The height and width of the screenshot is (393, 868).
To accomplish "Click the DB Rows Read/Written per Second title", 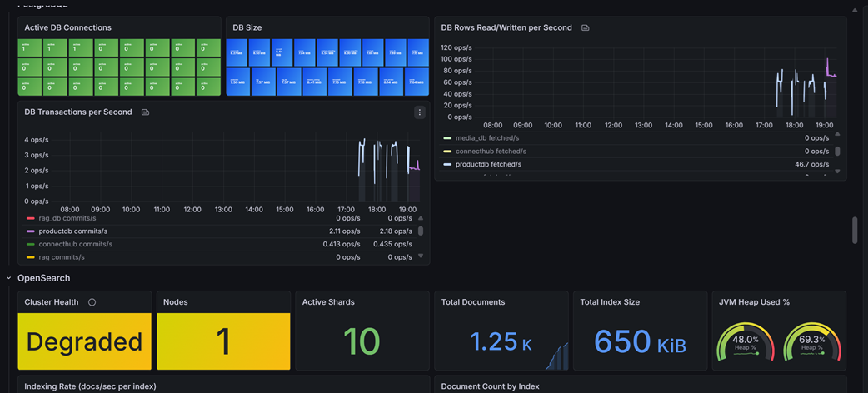I will coord(506,27).
